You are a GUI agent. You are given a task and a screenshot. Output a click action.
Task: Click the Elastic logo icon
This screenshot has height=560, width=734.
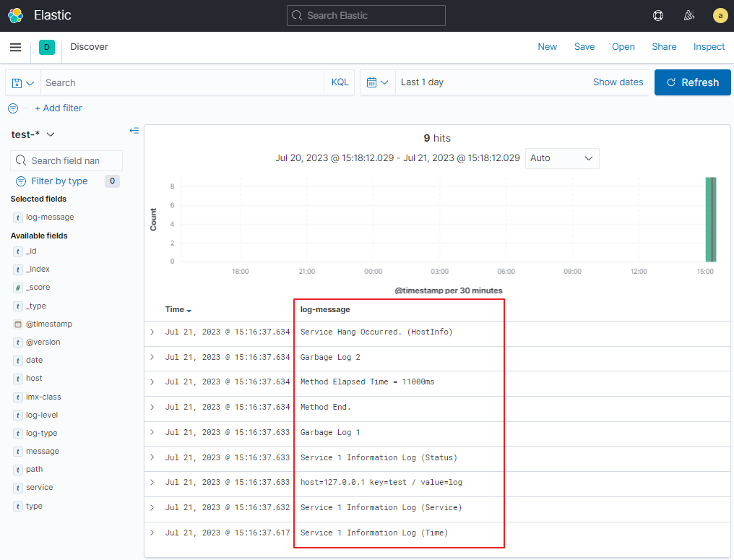pos(15,15)
